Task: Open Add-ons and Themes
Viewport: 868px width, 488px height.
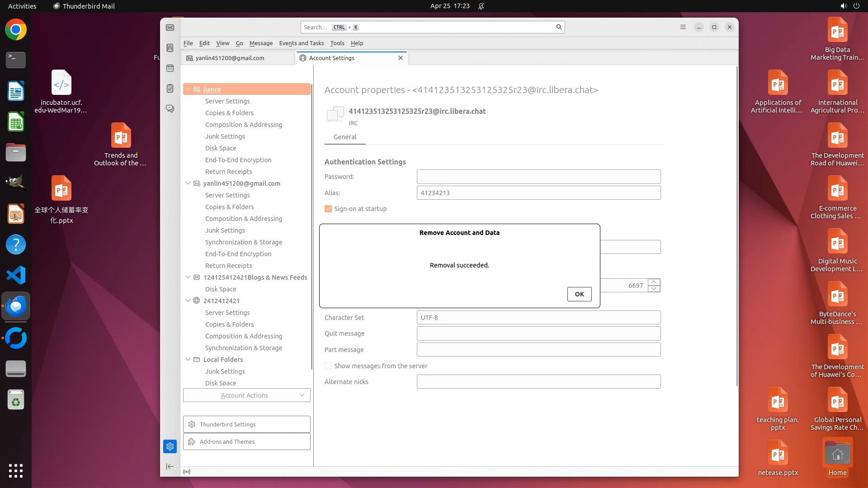Action: point(246,442)
